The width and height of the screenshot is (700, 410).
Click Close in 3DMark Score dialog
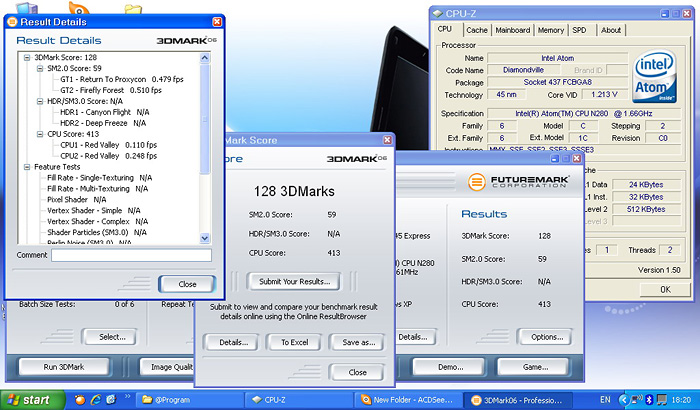tap(357, 372)
